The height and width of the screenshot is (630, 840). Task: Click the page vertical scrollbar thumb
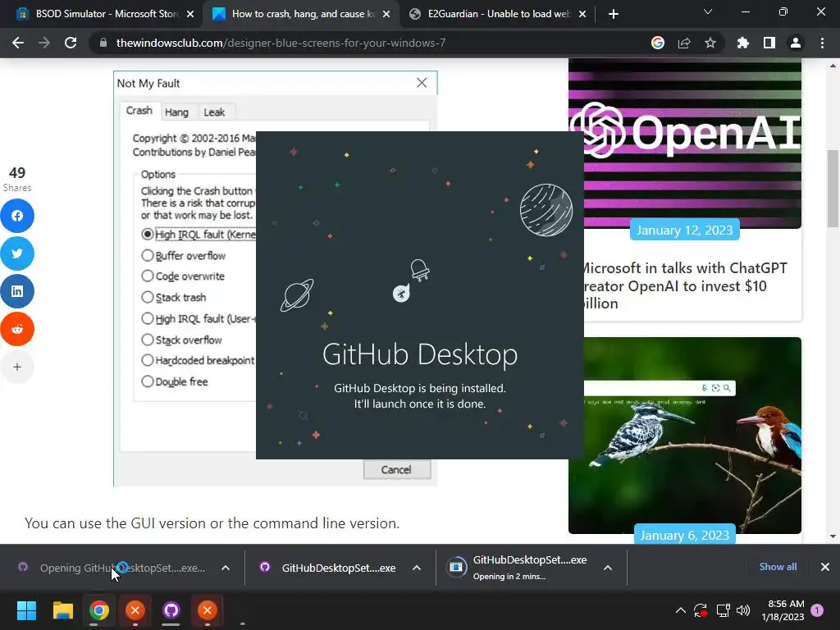(x=833, y=189)
